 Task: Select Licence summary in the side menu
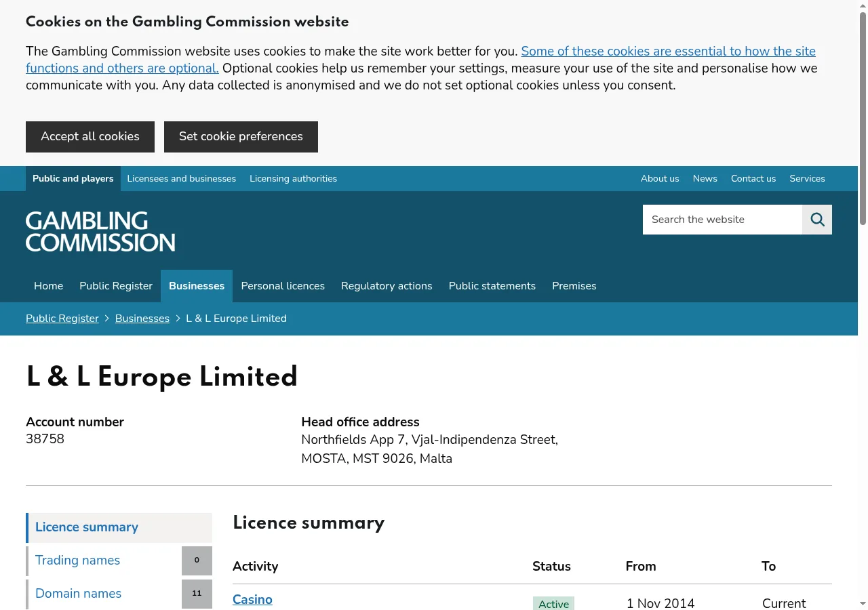point(119,527)
